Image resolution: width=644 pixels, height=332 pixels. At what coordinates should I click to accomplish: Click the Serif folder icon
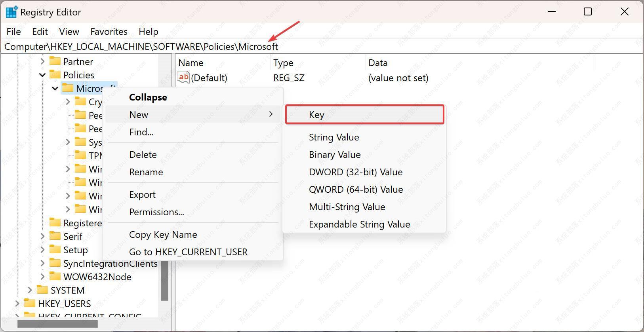click(x=55, y=236)
